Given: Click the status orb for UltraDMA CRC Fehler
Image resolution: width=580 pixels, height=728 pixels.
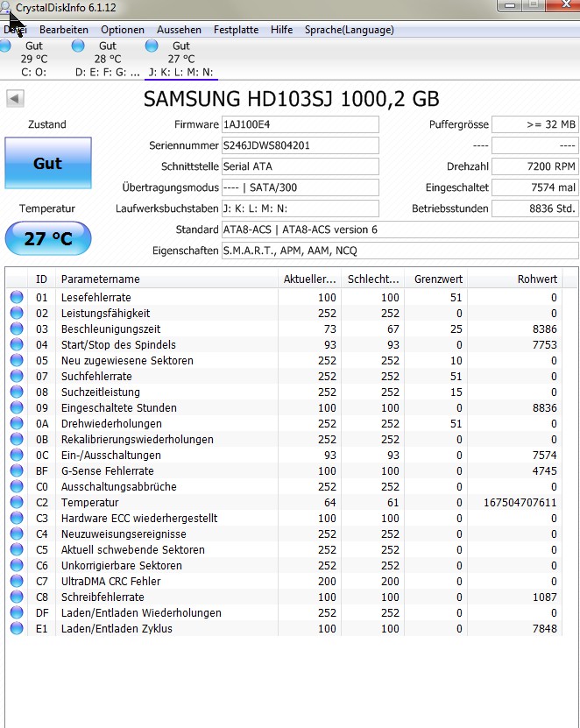Looking at the screenshot, I should [17, 582].
